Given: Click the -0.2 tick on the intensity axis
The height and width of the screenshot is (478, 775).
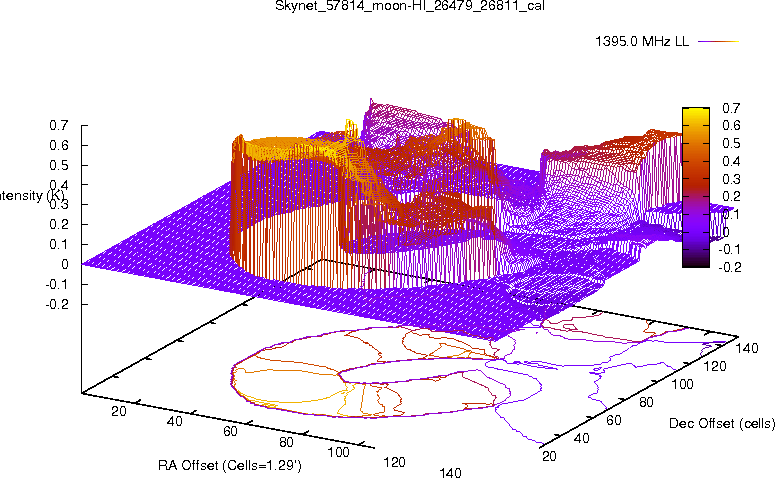Looking at the screenshot, I should point(56,304).
